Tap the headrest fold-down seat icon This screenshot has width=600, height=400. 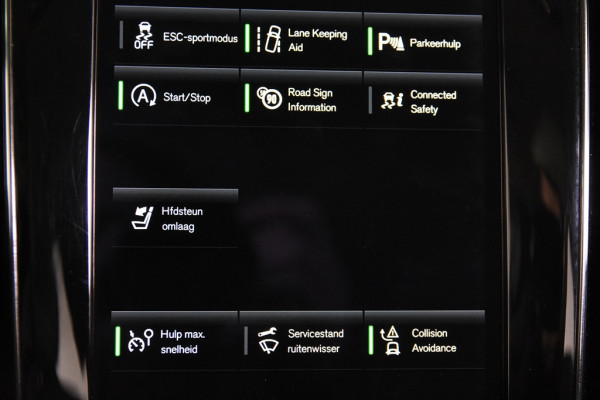click(143, 218)
